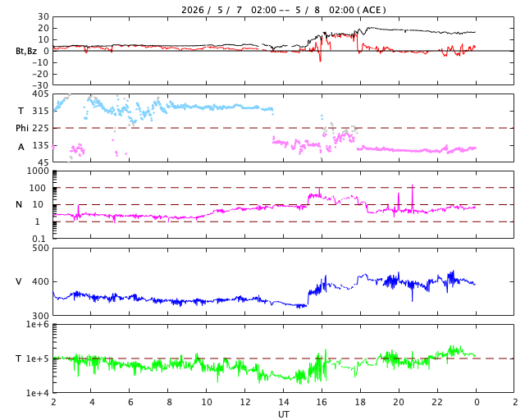Click the 'N' density axis label
Screen dimensions: 525x420
[x=19, y=204]
